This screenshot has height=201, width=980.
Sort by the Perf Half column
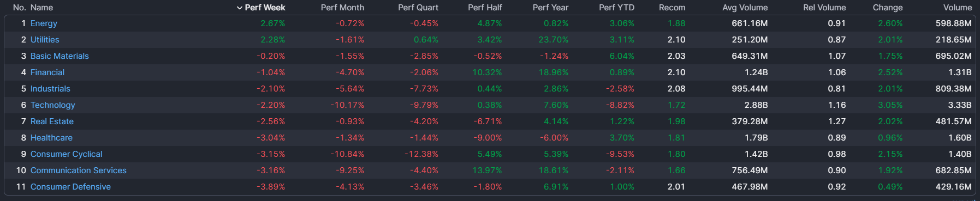pyautogui.click(x=485, y=8)
